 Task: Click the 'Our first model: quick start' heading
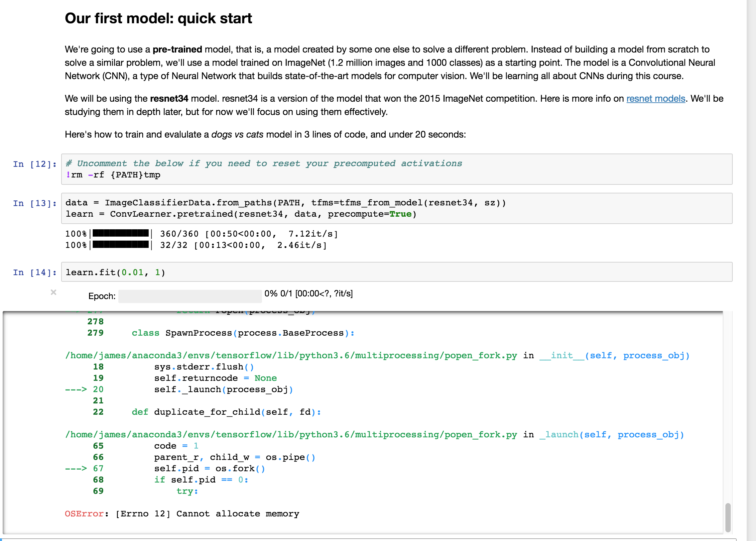tap(158, 18)
